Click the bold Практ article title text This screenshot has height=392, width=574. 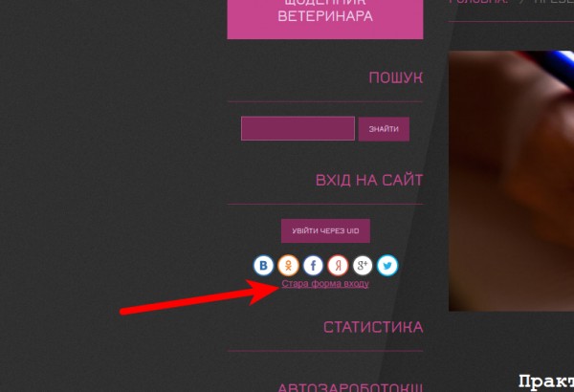coord(546,381)
